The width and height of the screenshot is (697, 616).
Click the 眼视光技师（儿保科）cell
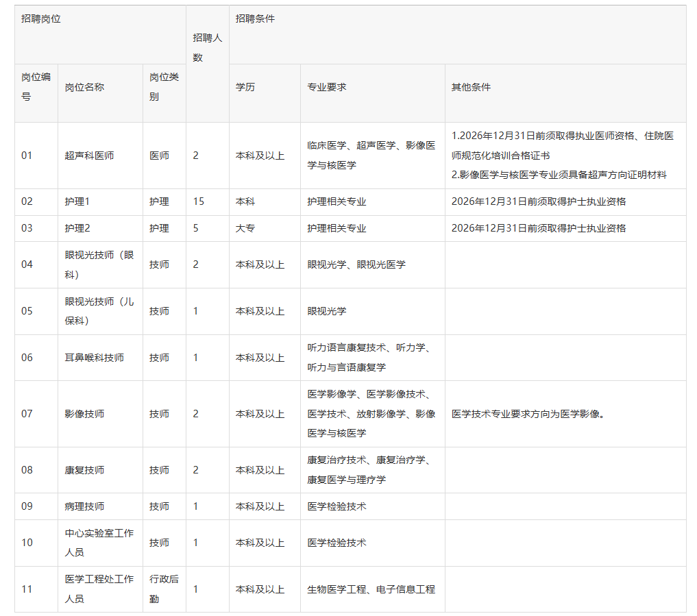tap(99, 311)
